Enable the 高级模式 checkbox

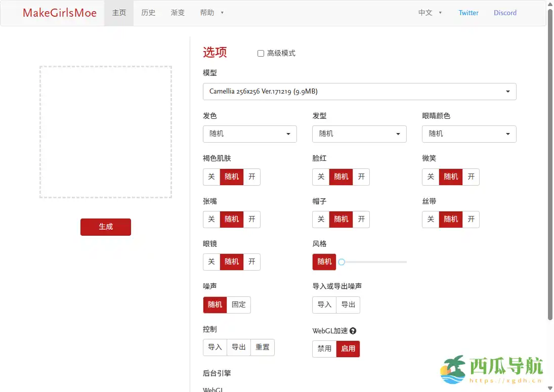coord(261,53)
